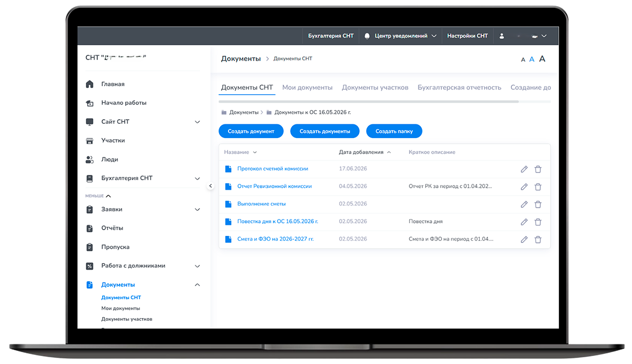Open the Бухгалтерская отчетность tab
Viewport: 632px width, 364px height.
(x=459, y=87)
